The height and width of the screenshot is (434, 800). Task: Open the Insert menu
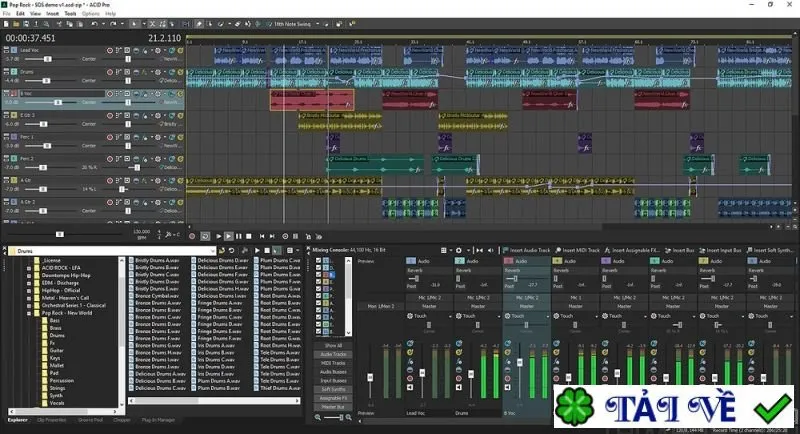tap(53, 14)
